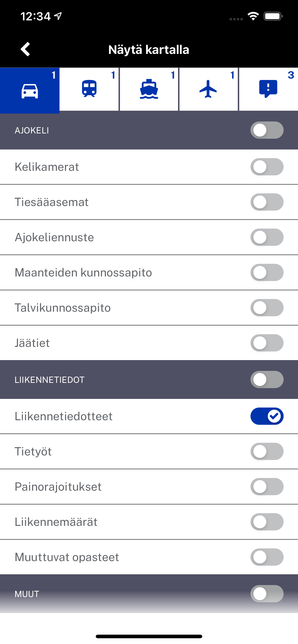Tap the battery status icon
Image resolution: width=298 pixels, height=644 pixels.
click(x=273, y=16)
